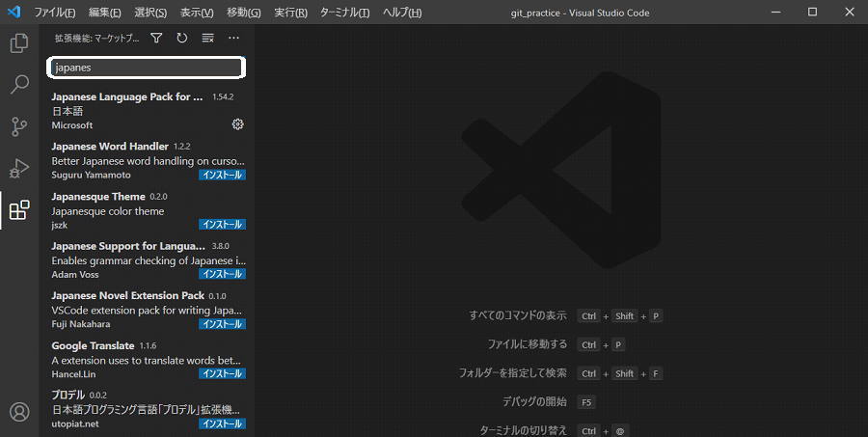Open the 選択(S) menu
The height and width of the screenshot is (437, 868).
(x=150, y=13)
